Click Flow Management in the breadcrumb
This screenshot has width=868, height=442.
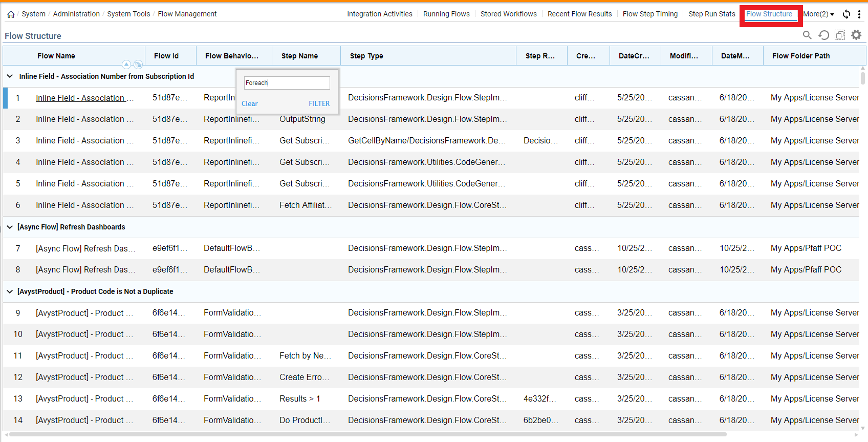[x=187, y=14]
